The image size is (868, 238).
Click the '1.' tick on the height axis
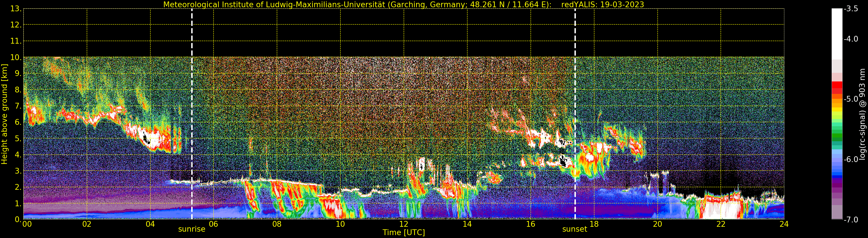click(18, 203)
